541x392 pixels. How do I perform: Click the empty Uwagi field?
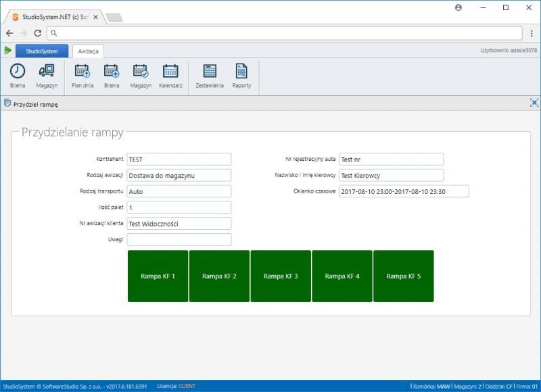click(179, 239)
